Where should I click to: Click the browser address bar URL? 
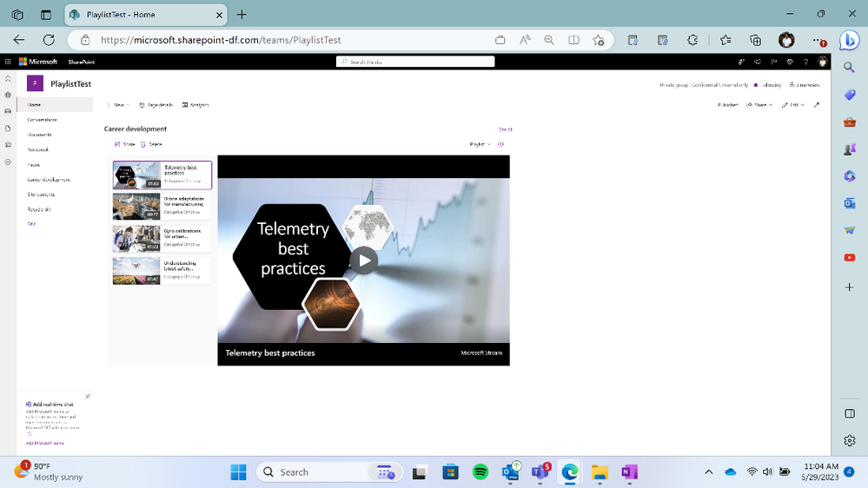pos(221,40)
